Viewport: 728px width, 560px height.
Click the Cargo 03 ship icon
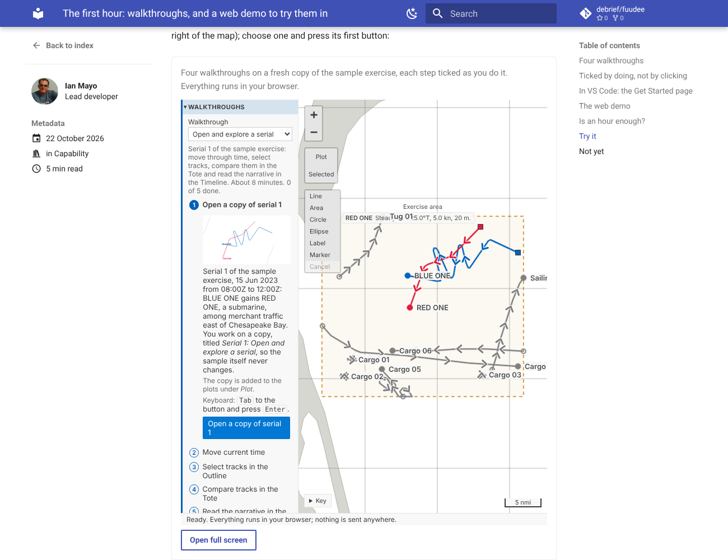pyautogui.click(x=482, y=375)
